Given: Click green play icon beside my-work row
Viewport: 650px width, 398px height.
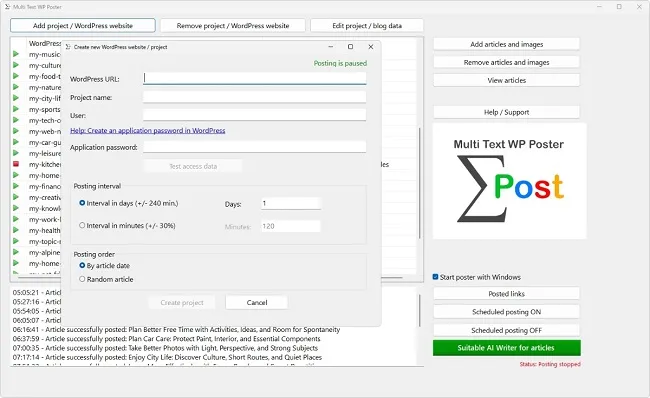Looking at the screenshot, I should [x=16, y=218].
